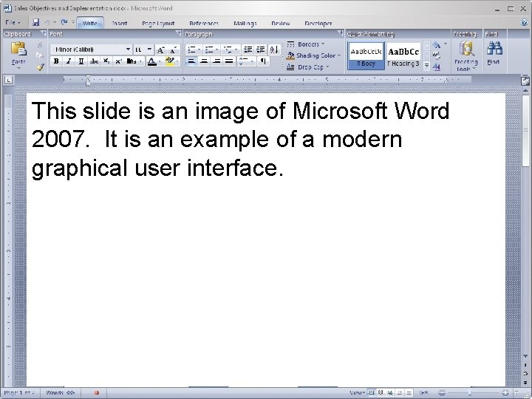Click the Proofing Tools book icon
The height and width of the screenshot is (399, 532).
pyautogui.click(x=467, y=48)
